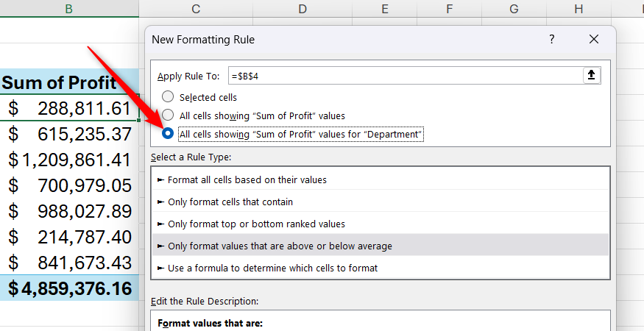Select the cell showing 615,235.37
This screenshot has height=331, width=644.
pyautogui.click(x=69, y=134)
